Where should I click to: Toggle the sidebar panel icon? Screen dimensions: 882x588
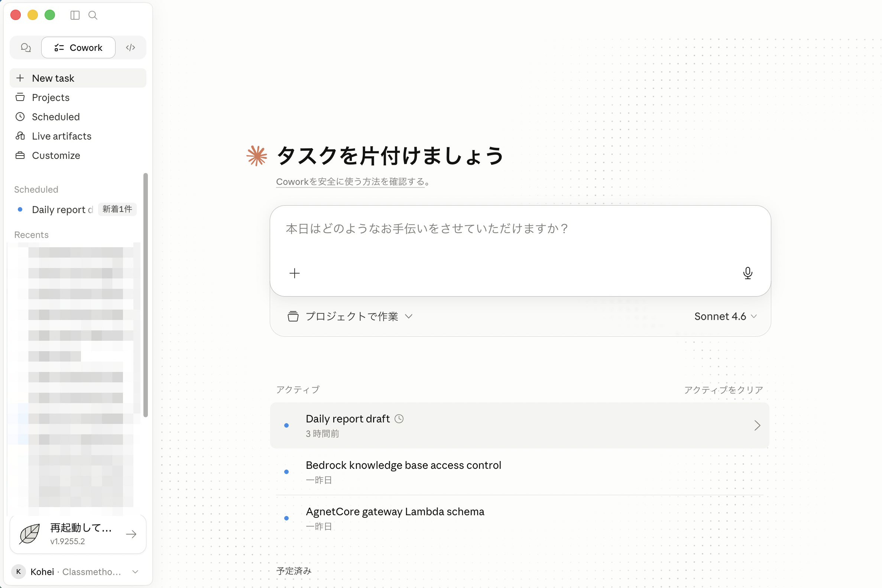click(x=75, y=15)
